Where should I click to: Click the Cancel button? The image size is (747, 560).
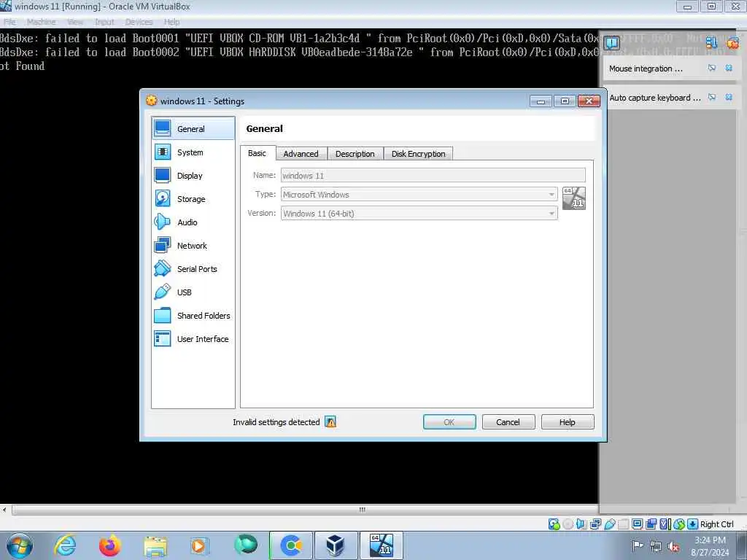(x=508, y=422)
